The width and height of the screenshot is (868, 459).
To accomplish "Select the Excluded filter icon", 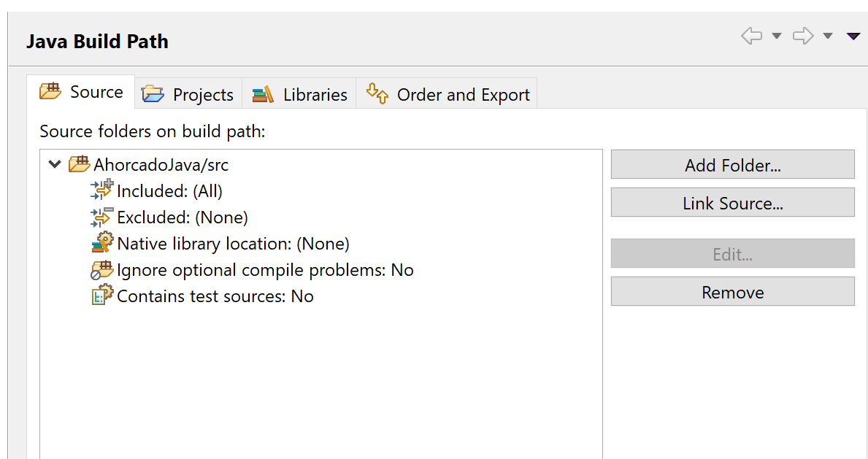I will coord(102,217).
